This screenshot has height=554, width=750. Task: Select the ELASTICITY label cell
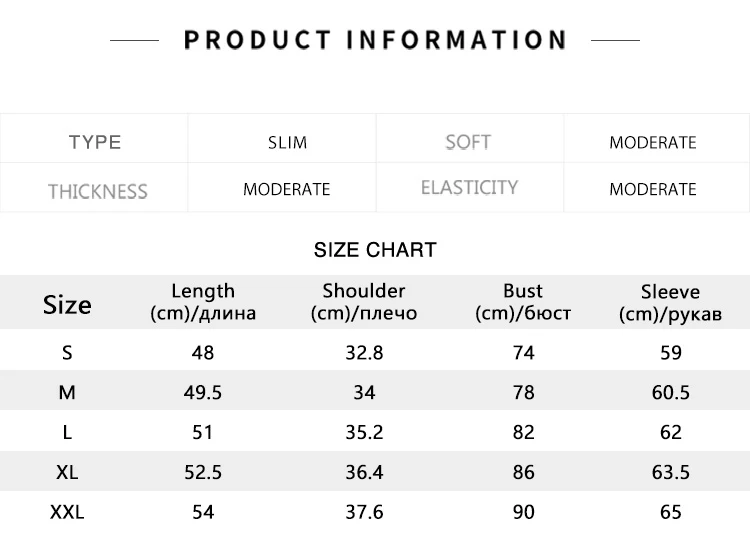[469, 187]
